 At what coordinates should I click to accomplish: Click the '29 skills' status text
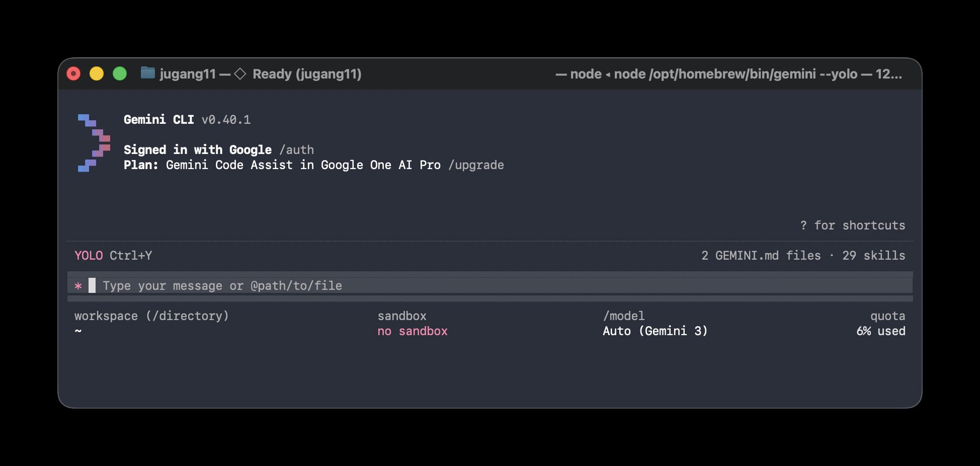pos(874,256)
